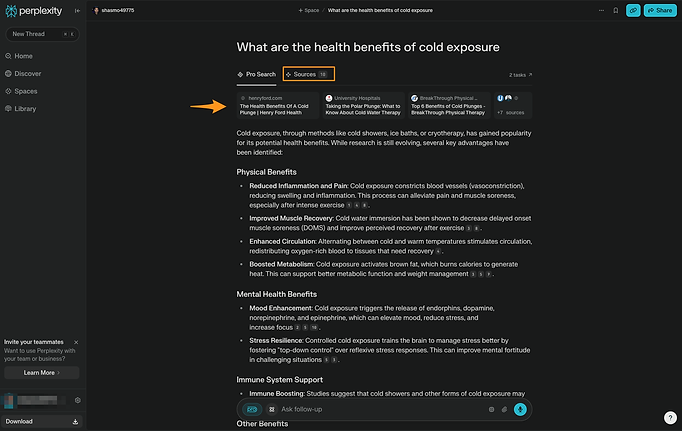Click the Learn More button
This screenshot has width=682, height=431.
(42, 373)
